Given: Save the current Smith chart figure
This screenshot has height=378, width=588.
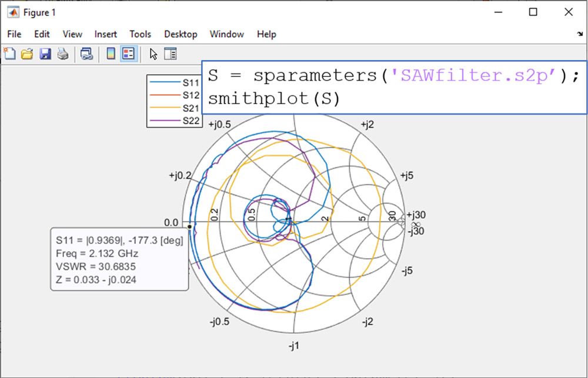Looking at the screenshot, I should 44,53.
